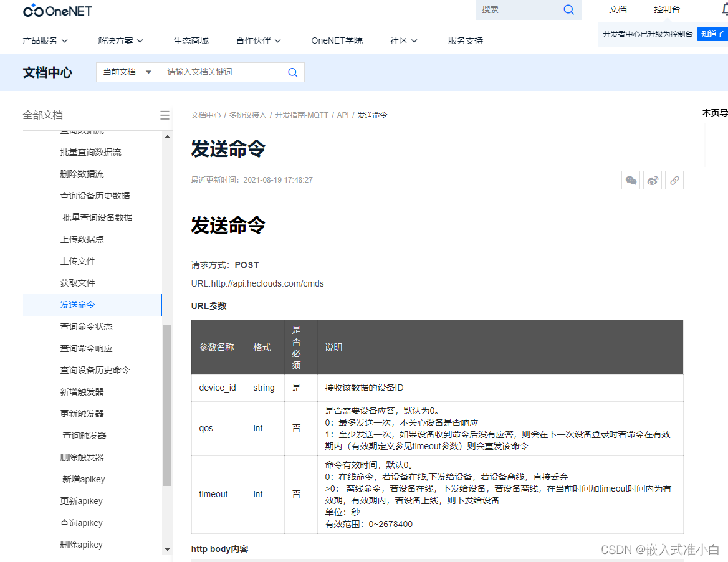
Task: Open 查询命令状态 in the sidebar
Action: click(x=86, y=326)
